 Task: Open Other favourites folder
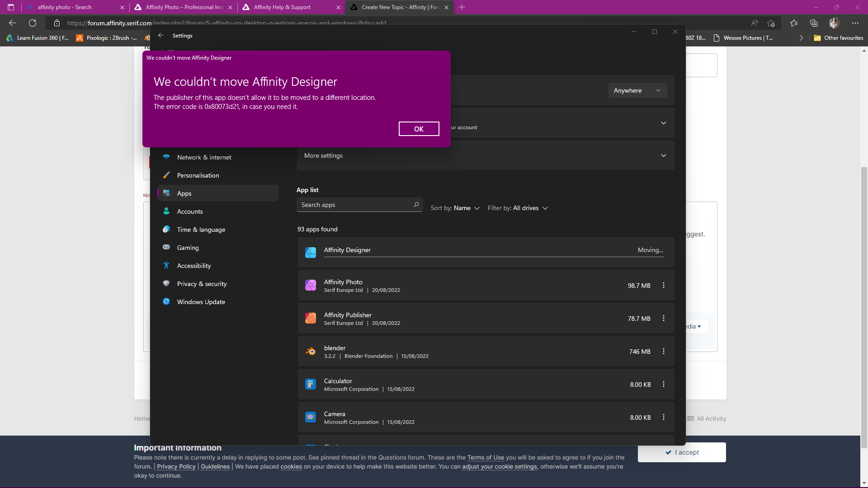839,38
